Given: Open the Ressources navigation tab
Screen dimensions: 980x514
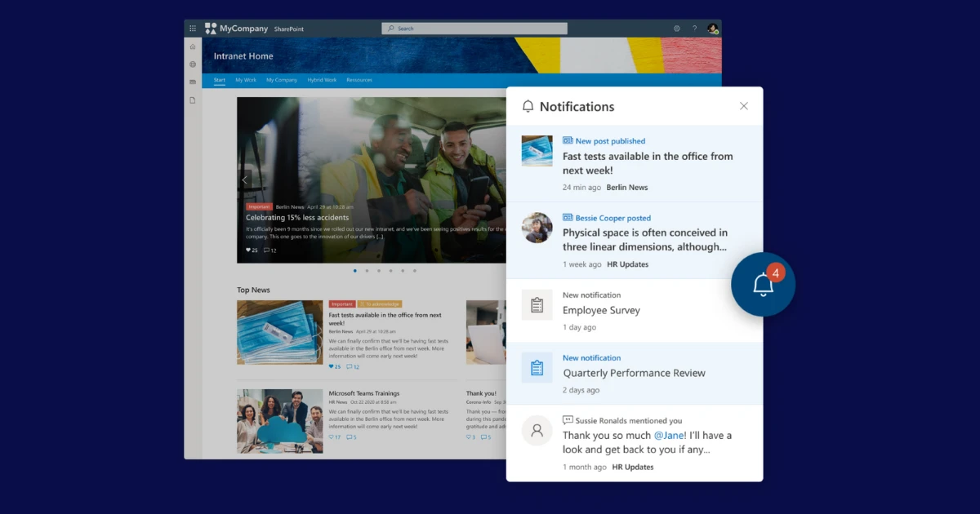Looking at the screenshot, I should [360, 80].
